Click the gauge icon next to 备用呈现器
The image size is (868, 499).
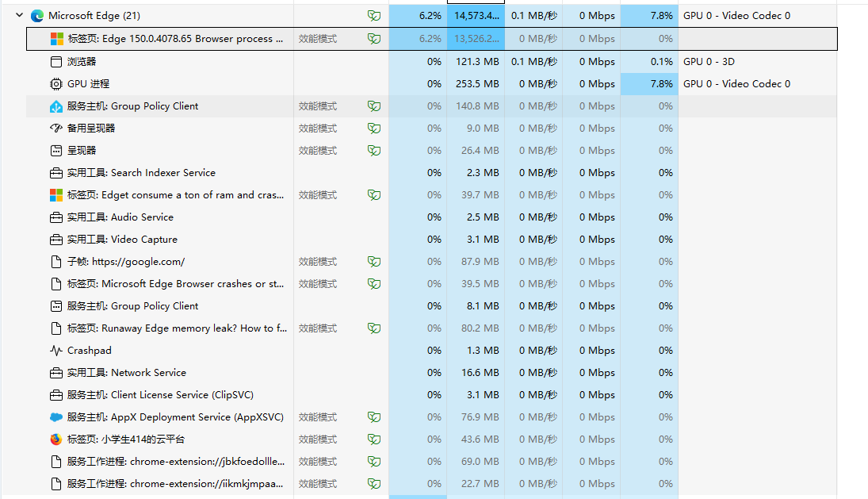(x=56, y=128)
